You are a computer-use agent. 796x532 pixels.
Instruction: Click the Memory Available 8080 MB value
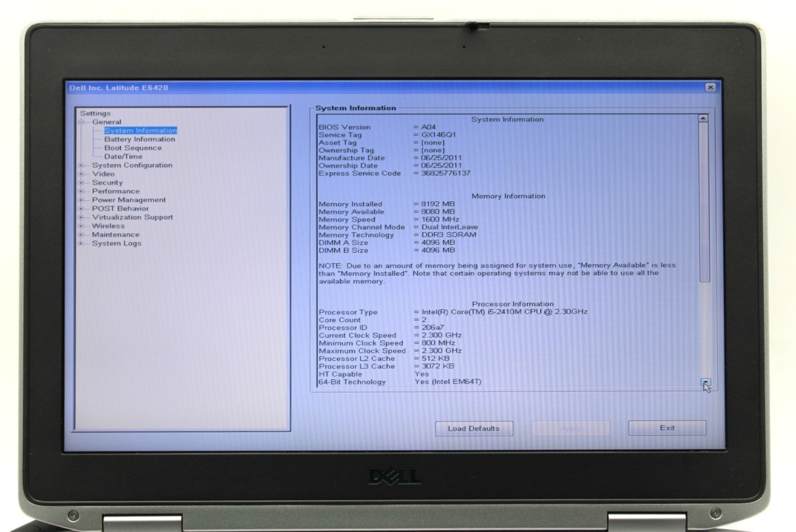click(x=438, y=212)
